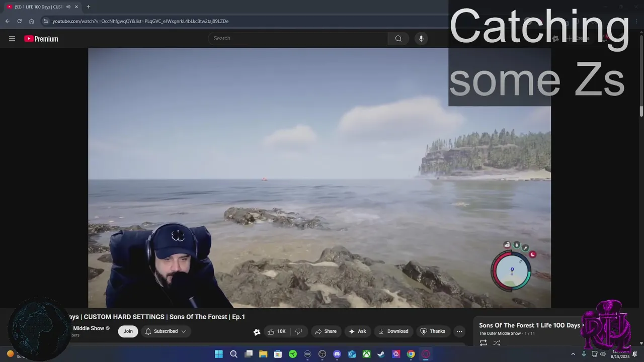This screenshot has width=644, height=362.
Task: Click the extension icon left of like button
Action: tap(257, 332)
